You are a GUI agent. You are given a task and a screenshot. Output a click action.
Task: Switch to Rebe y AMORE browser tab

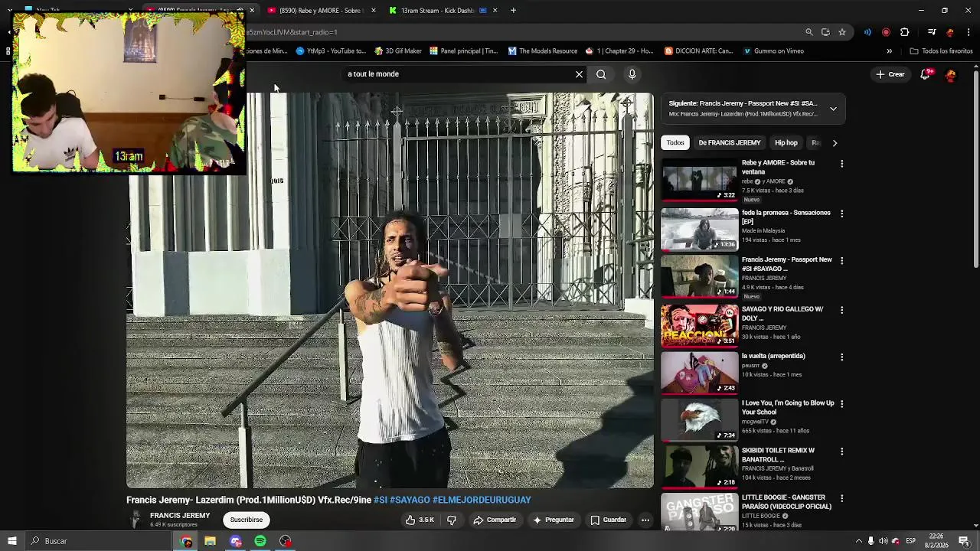tap(321, 11)
